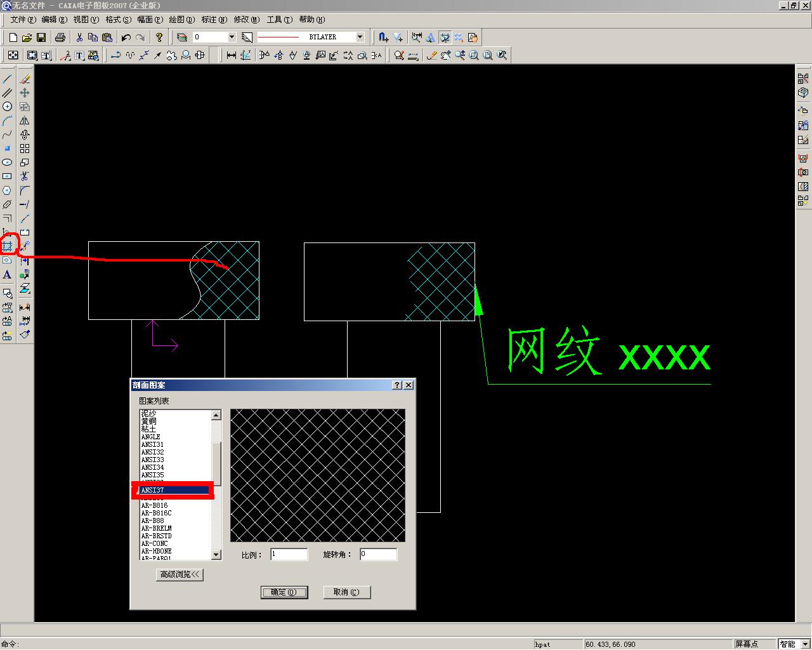The height and width of the screenshot is (650, 812).
Task: Select ANSI37 in the pattern list
Action: (x=175, y=490)
